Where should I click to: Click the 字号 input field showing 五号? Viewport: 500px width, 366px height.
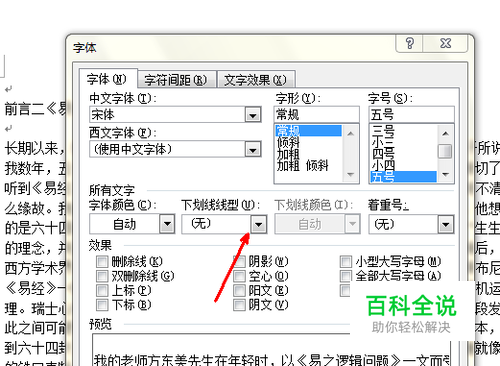[411, 115]
